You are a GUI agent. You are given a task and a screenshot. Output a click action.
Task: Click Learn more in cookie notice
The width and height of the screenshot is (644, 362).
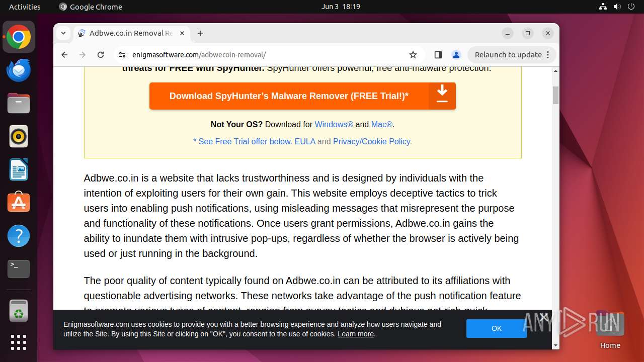(356, 334)
